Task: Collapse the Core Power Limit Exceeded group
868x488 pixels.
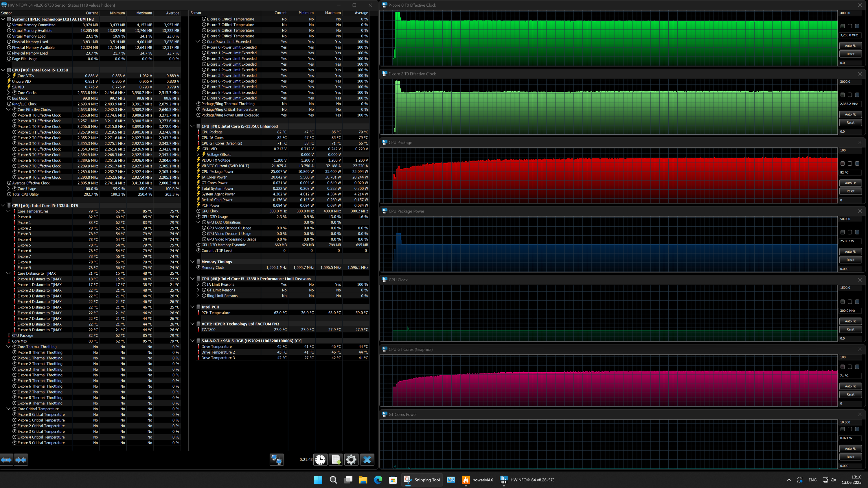Action: click(198, 42)
